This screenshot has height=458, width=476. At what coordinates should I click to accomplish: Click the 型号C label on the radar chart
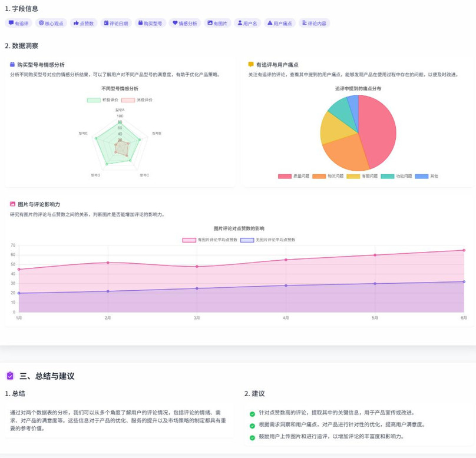pyautogui.click(x=144, y=175)
